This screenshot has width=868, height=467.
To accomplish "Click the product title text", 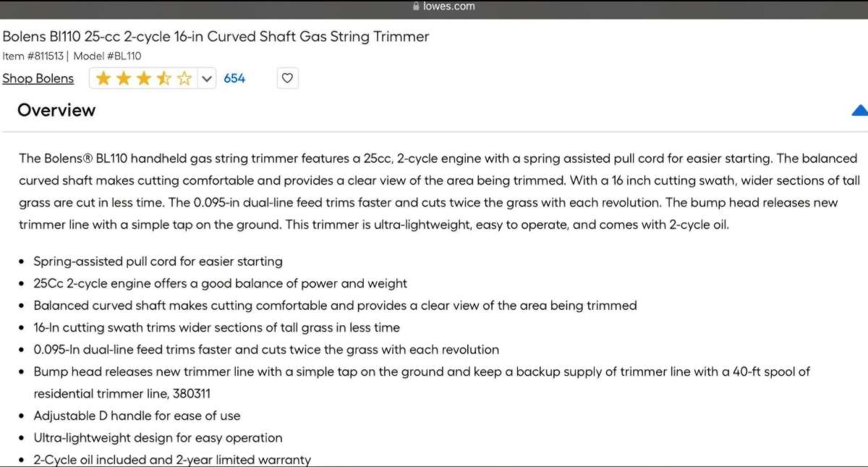I will (x=216, y=35).
